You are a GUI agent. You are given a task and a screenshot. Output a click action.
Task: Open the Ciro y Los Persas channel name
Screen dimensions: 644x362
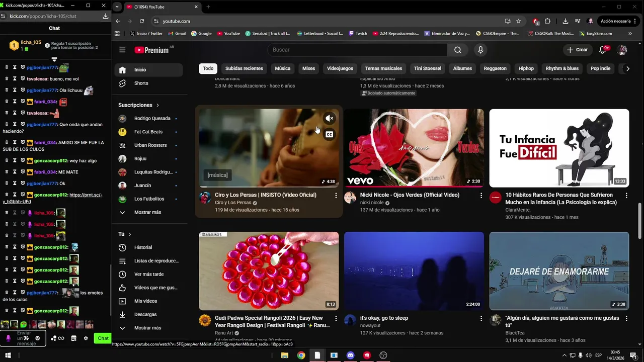[x=232, y=203]
